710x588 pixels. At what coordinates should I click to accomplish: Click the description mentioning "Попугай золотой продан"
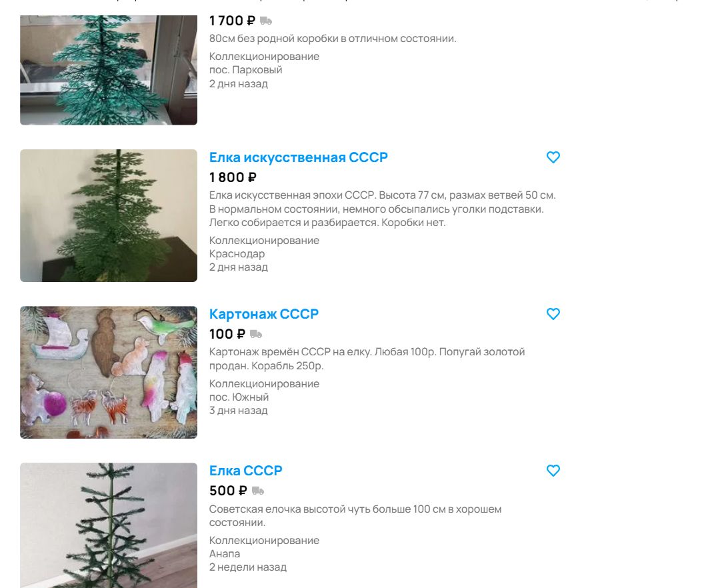point(367,359)
